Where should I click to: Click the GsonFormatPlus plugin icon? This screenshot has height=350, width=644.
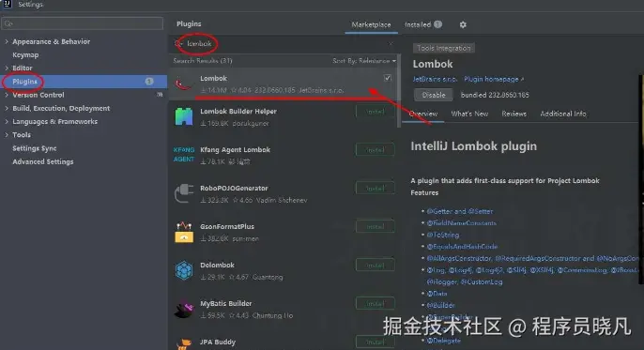click(184, 232)
